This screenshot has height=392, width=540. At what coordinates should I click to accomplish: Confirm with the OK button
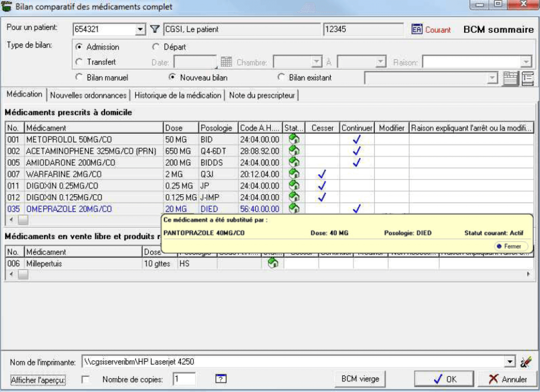click(x=444, y=379)
